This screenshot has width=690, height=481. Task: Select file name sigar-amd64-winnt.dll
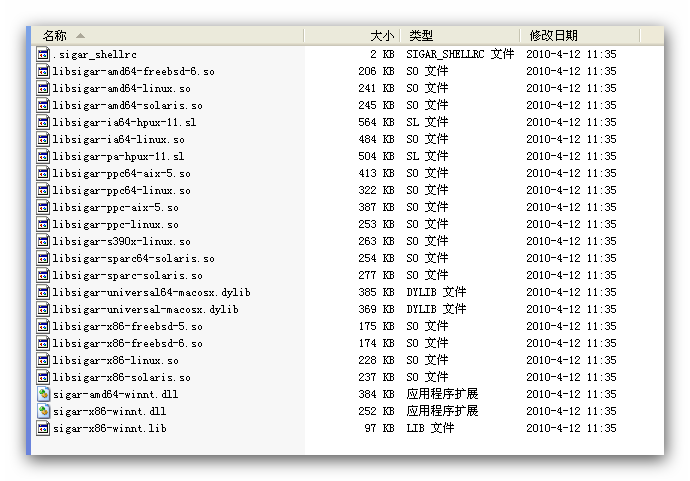[115, 394]
